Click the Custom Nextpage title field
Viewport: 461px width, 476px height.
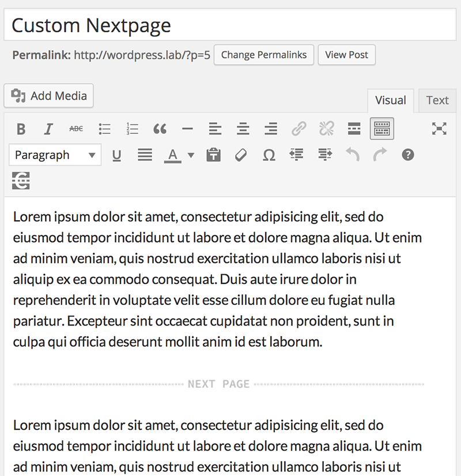click(231, 26)
